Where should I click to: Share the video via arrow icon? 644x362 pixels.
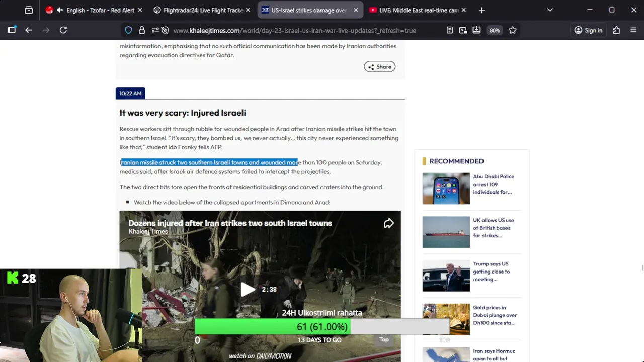point(388,223)
